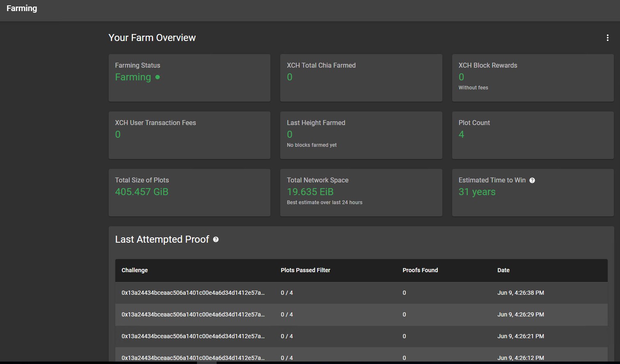Open the Farm Overview three-dot menu

607,38
